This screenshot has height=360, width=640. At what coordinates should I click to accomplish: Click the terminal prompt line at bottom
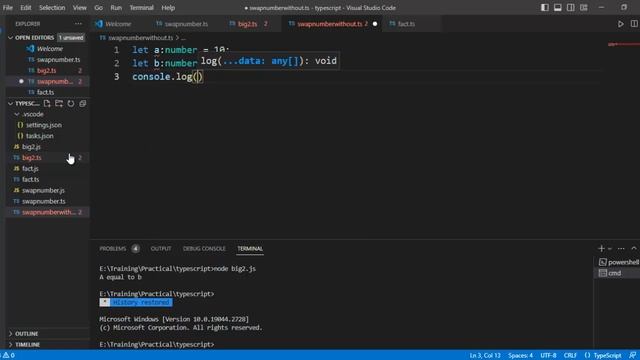157,344
